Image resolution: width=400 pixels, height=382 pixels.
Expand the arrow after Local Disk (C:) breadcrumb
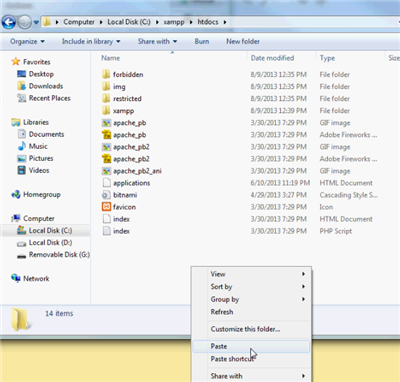click(157, 22)
